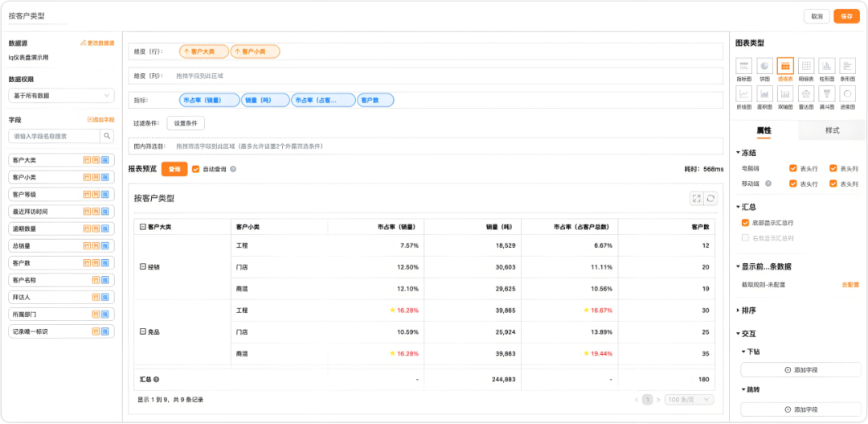Viewport: 868px width, 424px height.
Task: Uncheck 底部显示汇总行 checkbox
Action: 745,223
